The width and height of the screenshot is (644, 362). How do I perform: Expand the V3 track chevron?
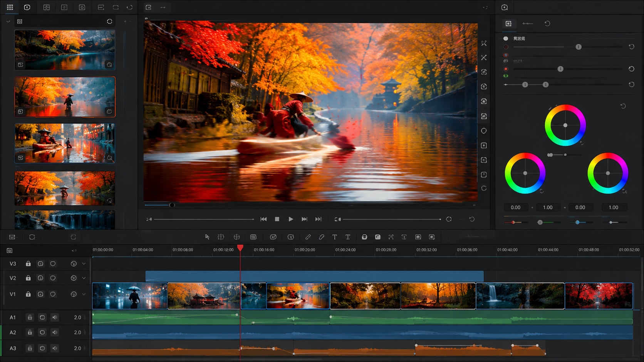pyautogui.click(x=84, y=264)
